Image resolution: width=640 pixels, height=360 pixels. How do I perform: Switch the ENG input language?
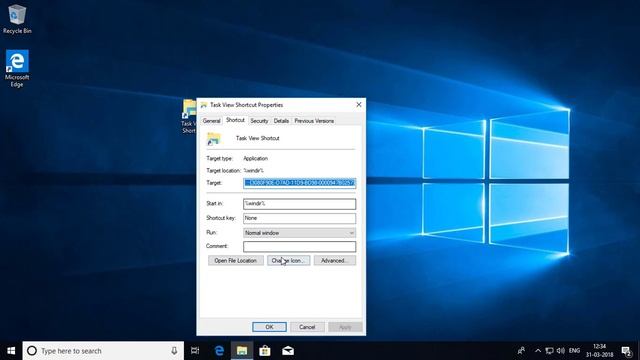coord(574,351)
